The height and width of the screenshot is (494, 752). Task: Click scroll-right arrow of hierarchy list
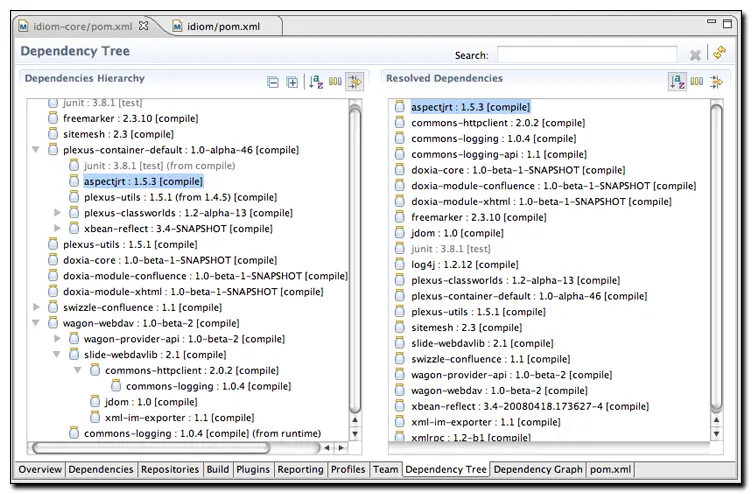[341, 447]
